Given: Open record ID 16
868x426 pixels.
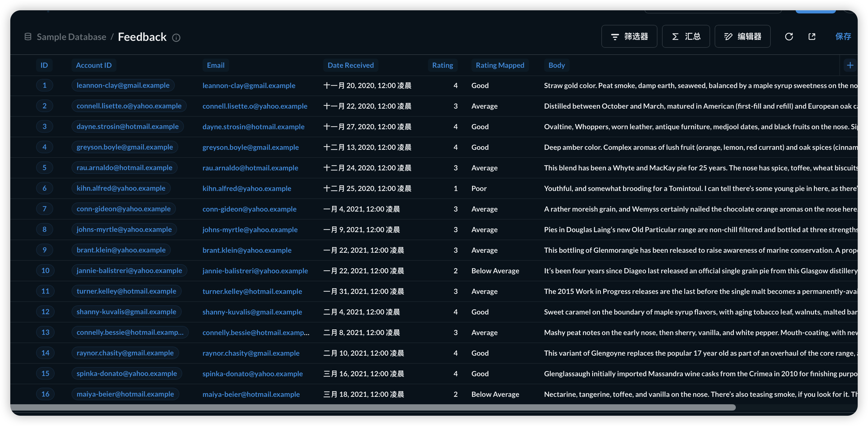Looking at the screenshot, I should [x=45, y=394].
